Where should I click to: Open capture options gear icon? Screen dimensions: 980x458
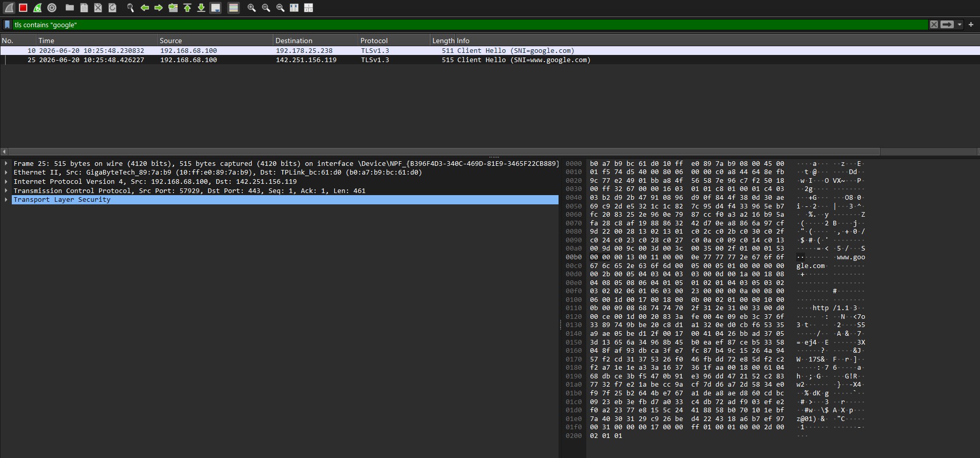click(52, 8)
